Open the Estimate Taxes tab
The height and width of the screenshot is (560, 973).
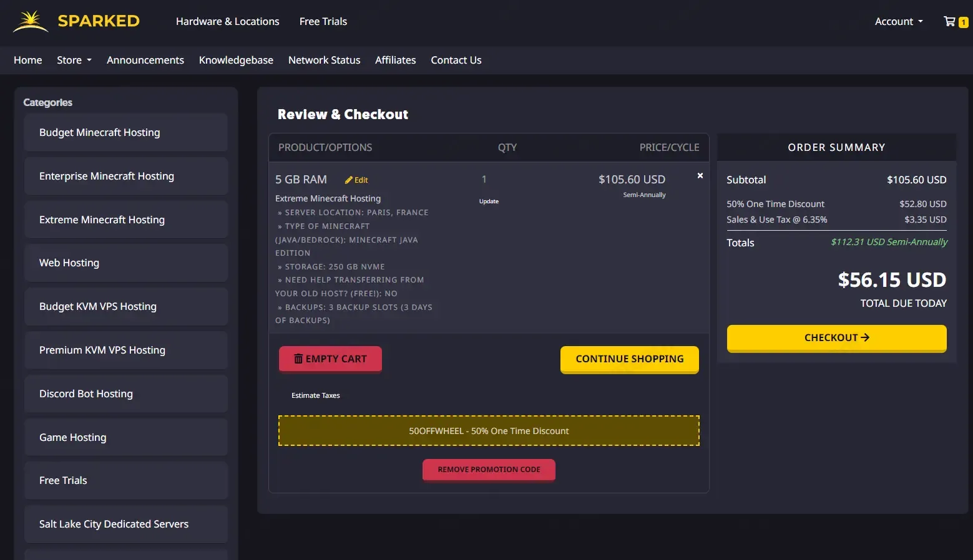tap(316, 395)
